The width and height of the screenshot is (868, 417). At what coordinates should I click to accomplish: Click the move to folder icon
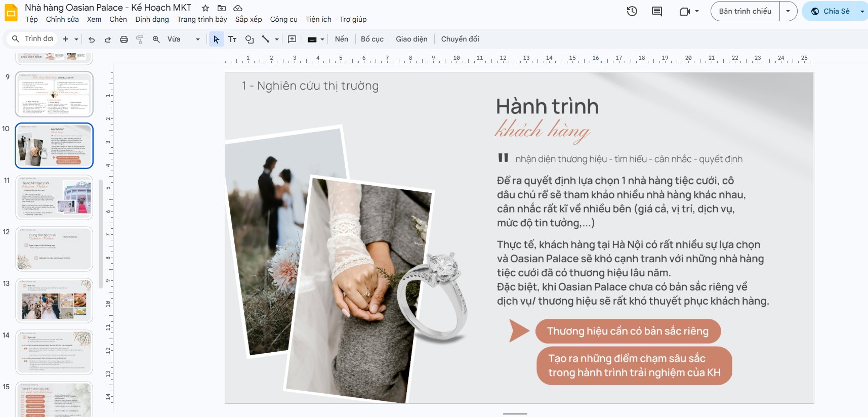coord(222,8)
